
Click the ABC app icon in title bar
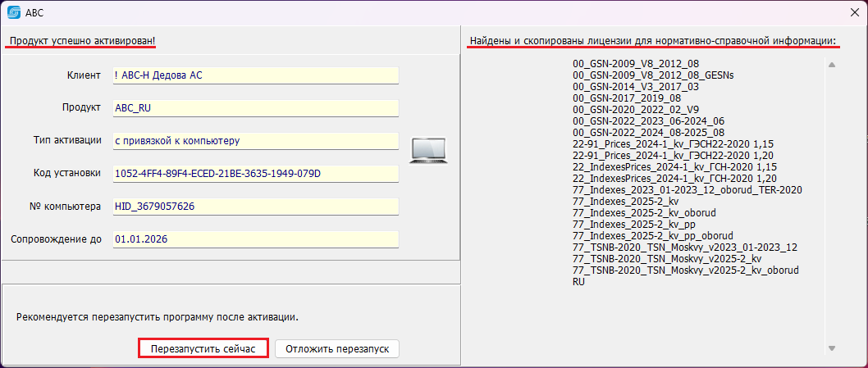(14, 12)
